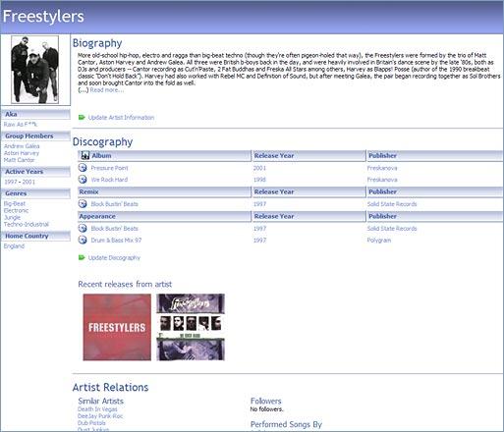The image size is (504, 432).
Task: Select release year 2001 for Pressure Point
Action: (x=259, y=168)
